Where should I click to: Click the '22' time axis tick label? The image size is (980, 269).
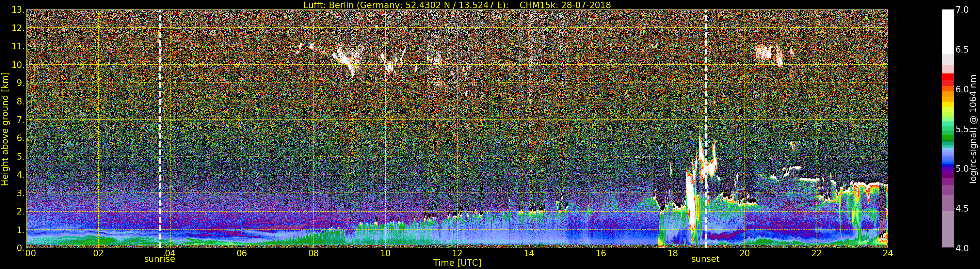(x=816, y=253)
